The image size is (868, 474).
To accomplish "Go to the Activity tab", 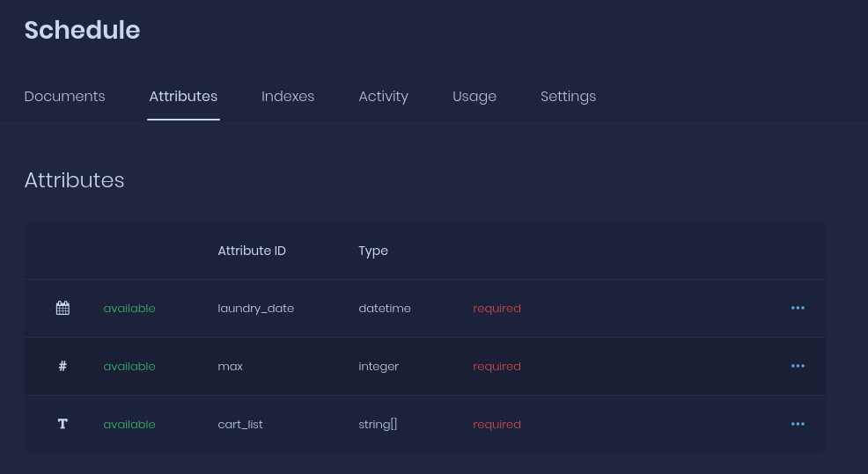I will [384, 96].
